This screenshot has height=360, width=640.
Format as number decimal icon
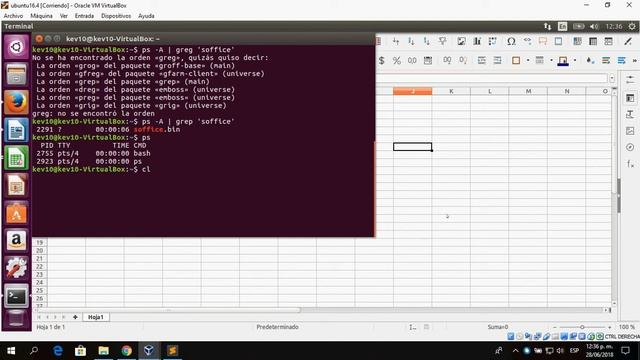pos(412,61)
